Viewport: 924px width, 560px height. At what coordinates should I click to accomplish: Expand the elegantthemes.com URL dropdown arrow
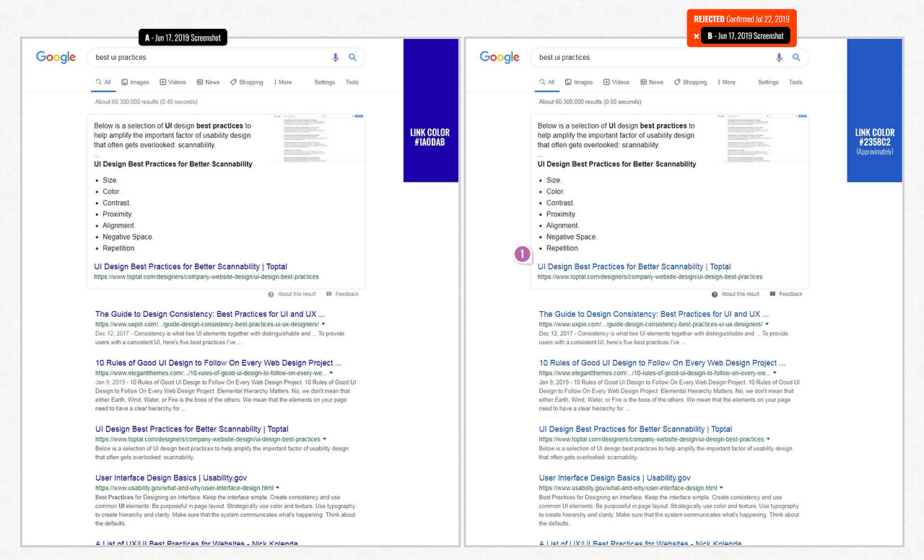pyautogui.click(x=331, y=373)
